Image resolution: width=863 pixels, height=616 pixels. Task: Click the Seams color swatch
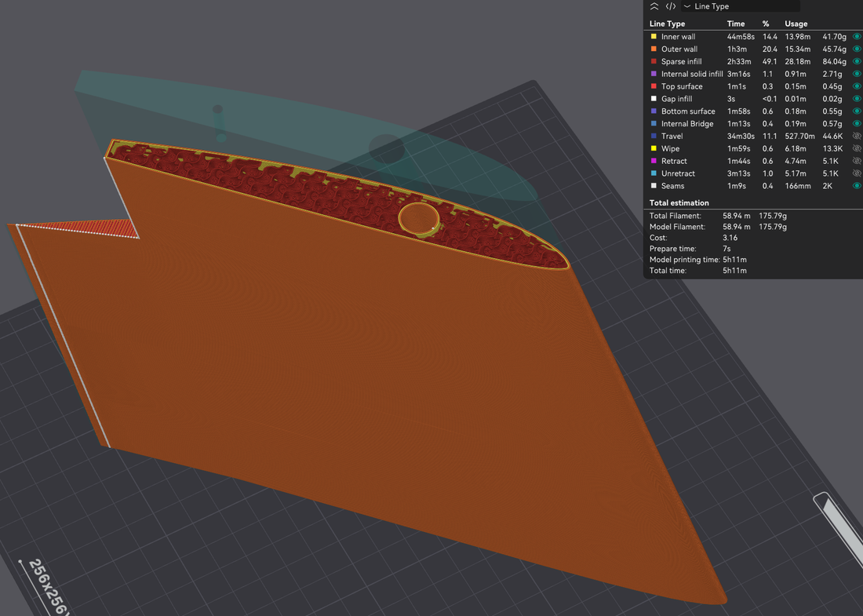(654, 186)
